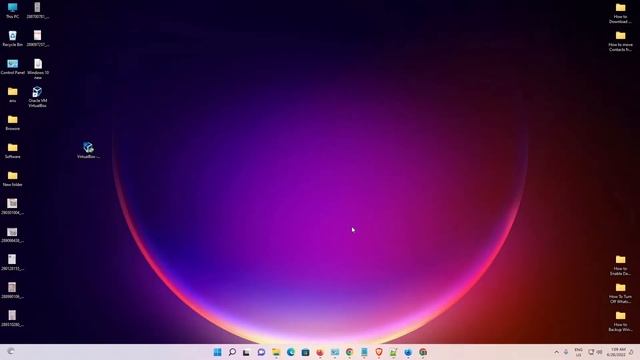Select the New folder icon on desktop

tap(13, 179)
